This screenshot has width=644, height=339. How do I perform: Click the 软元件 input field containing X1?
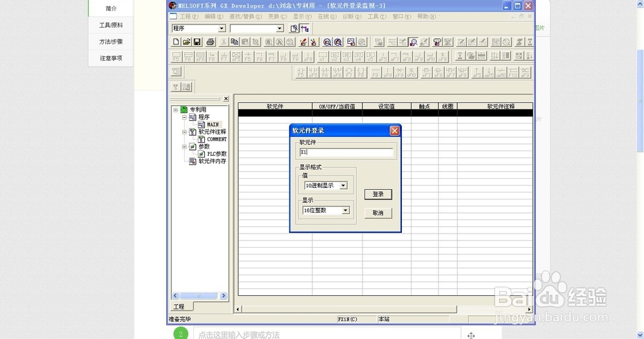346,152
